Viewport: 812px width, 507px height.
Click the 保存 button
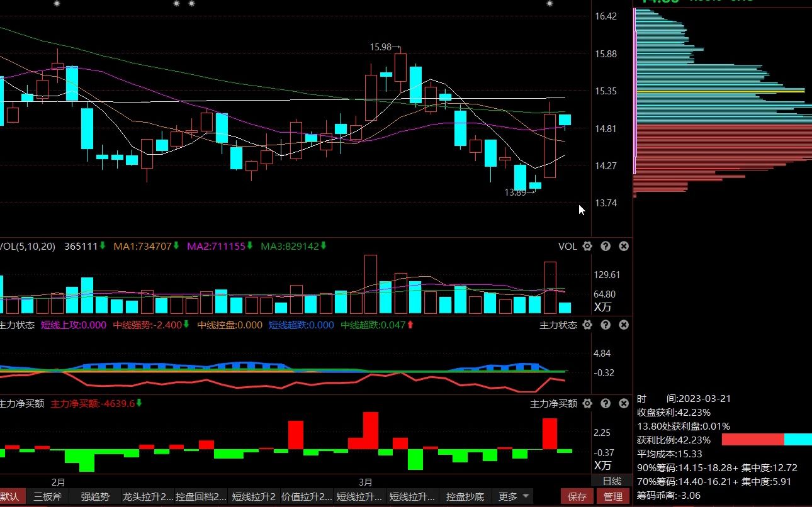pos(577,496)
